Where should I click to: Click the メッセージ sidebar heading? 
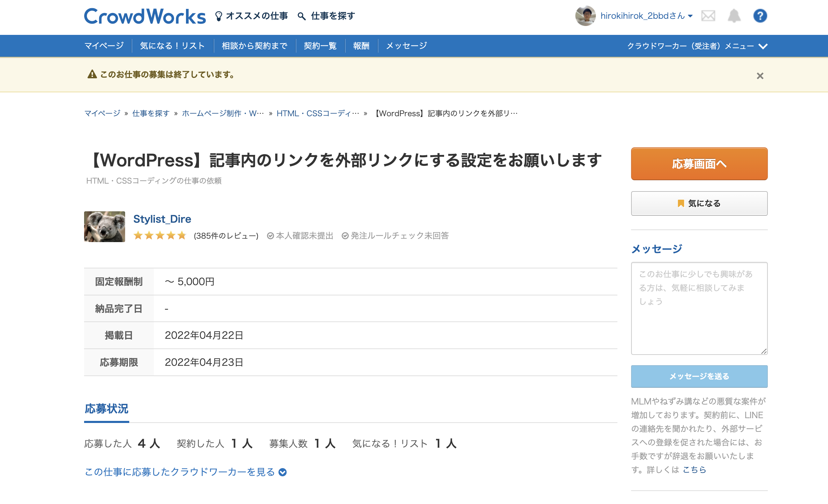(x=657, y=249)
